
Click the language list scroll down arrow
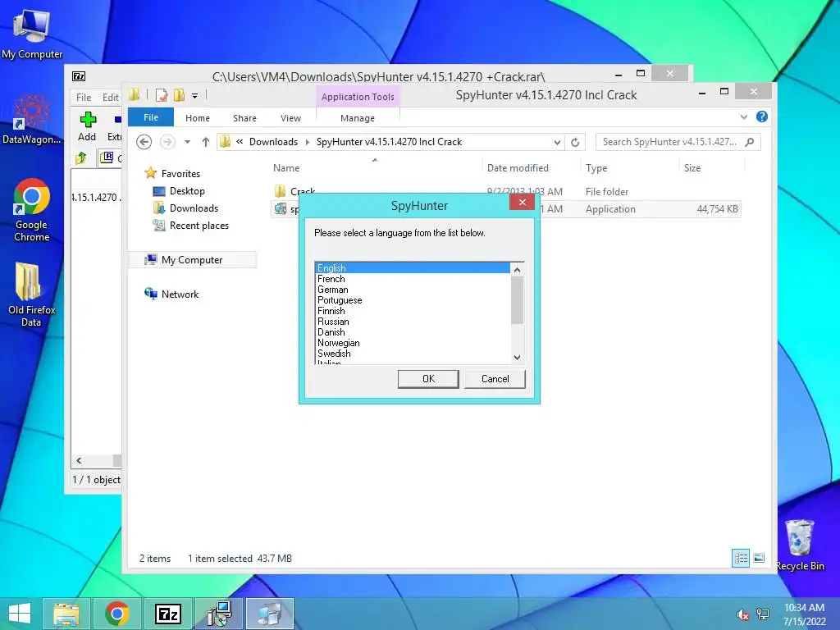(517, 358)
